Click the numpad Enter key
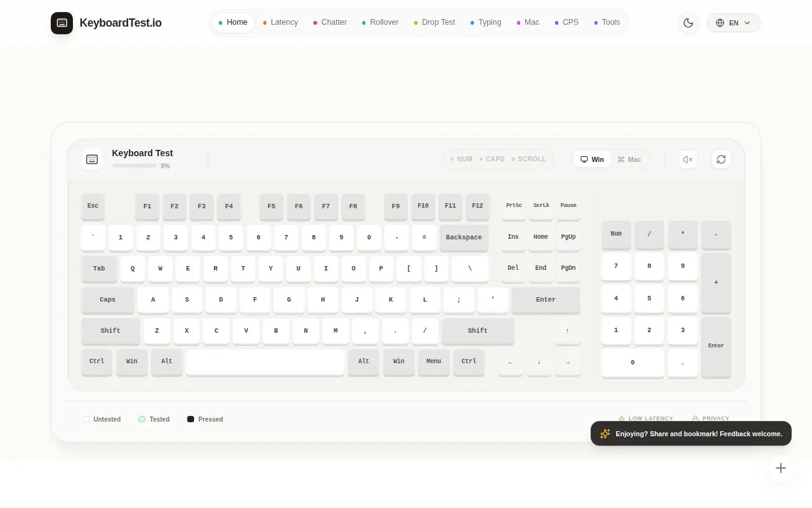Viewport: 812px width, 508px height. (x=716, y=346)
